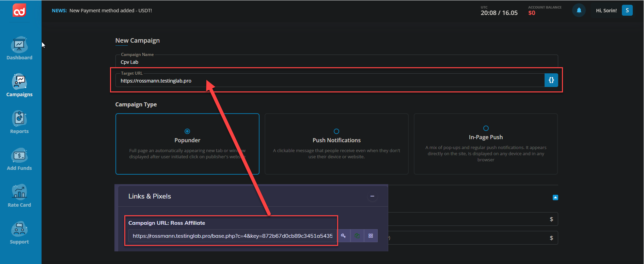The height and width of the screenshot is (264, 644).
Task: Open Campaigns in the sidebar
Action: (x=19, y=85)
